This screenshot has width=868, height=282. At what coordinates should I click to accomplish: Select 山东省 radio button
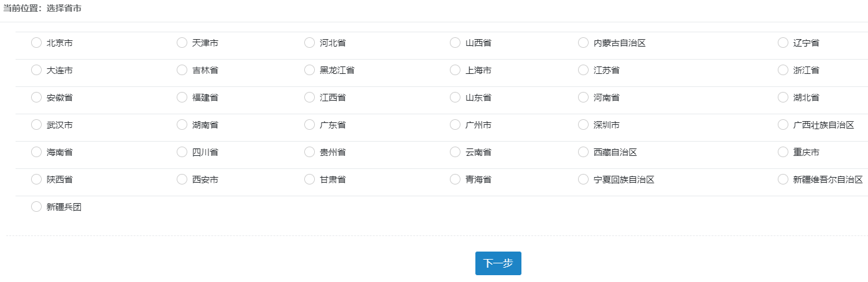point(455,98)
